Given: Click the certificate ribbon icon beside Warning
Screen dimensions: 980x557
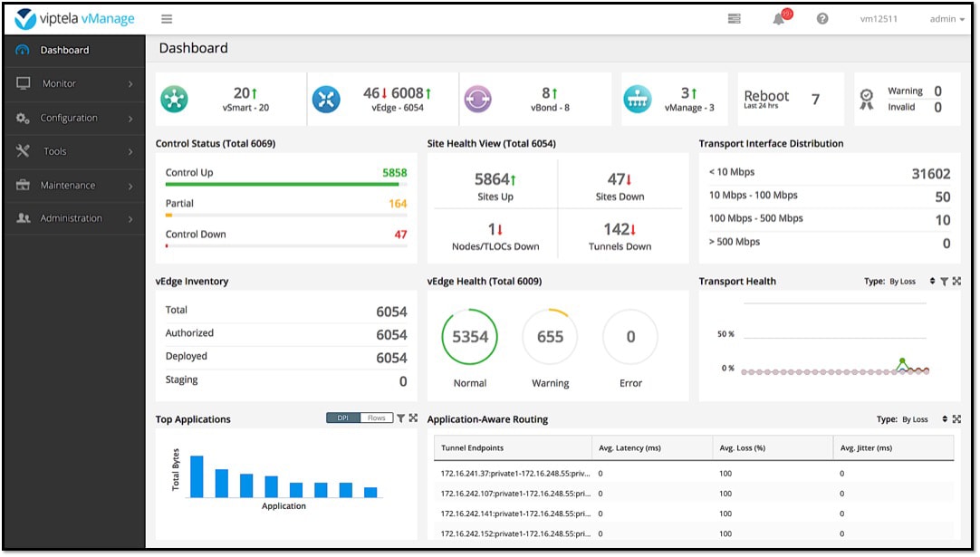Looking at the screenshot, I should [866, 99].
